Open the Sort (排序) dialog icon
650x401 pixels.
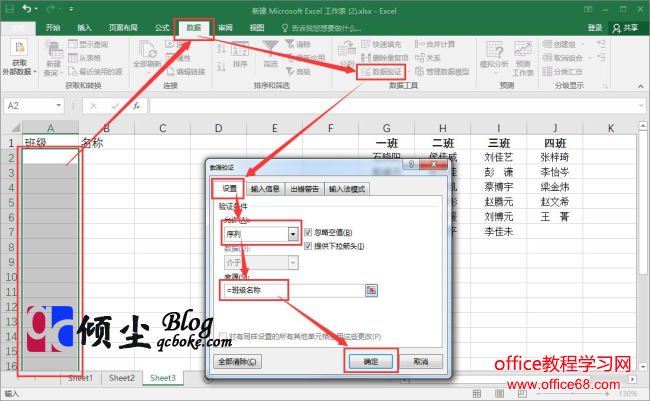[x=240, y=50]
